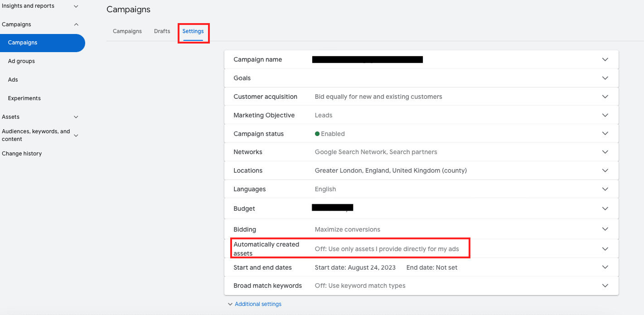Open Ad groups in the sidebar

21,61
